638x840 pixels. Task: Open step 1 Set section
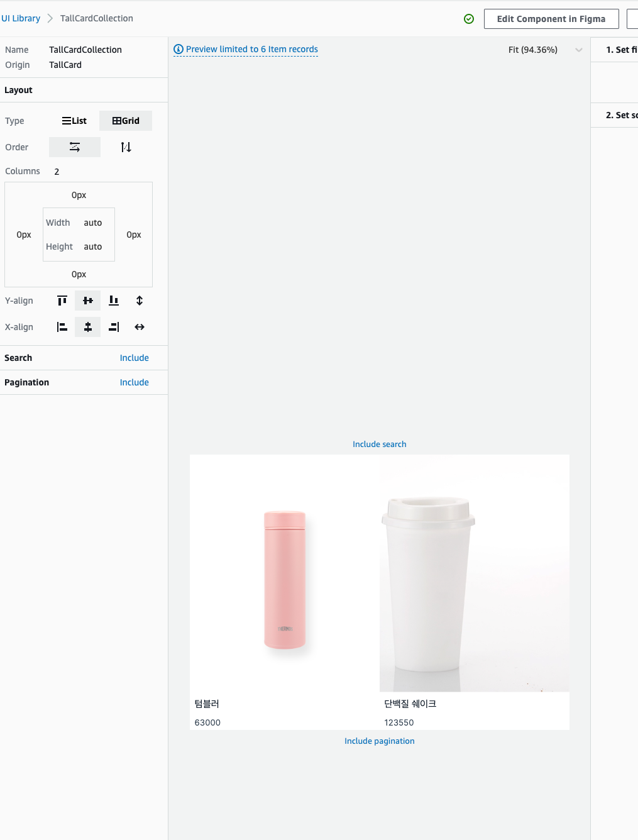click(615, 50)
